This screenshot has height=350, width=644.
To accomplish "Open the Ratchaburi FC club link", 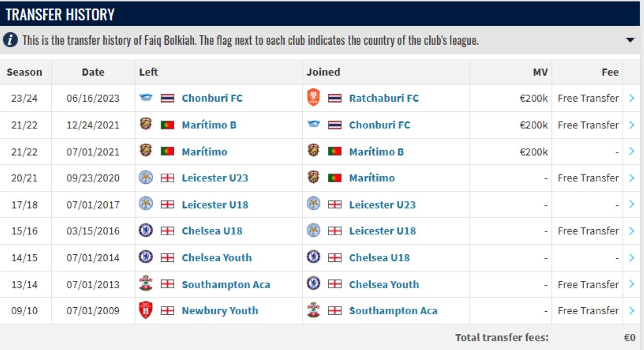I will (x=383, y=98).
